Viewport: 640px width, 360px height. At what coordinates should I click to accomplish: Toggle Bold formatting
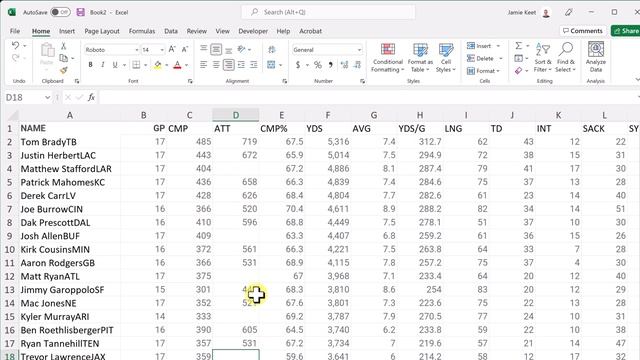coord(91,64)
